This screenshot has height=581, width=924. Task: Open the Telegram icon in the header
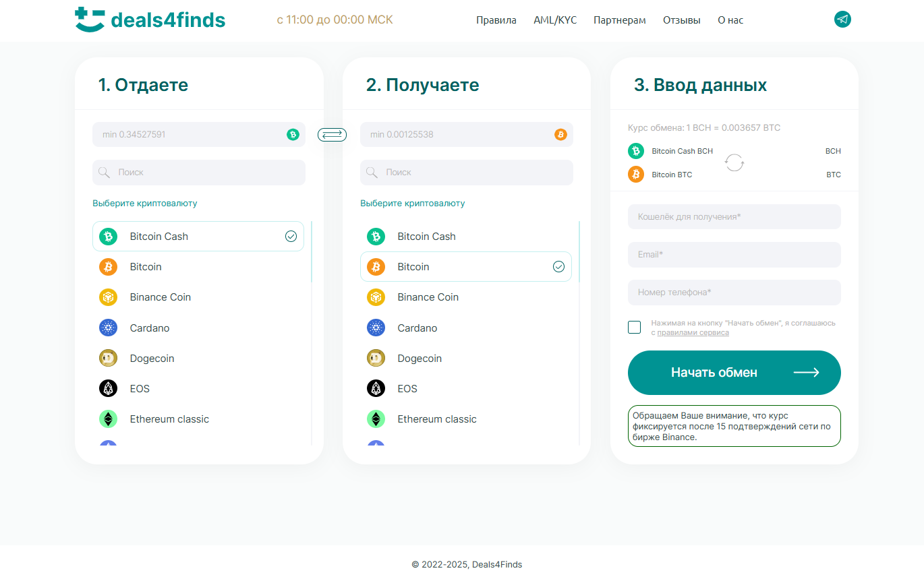click(x=842, y=20)
